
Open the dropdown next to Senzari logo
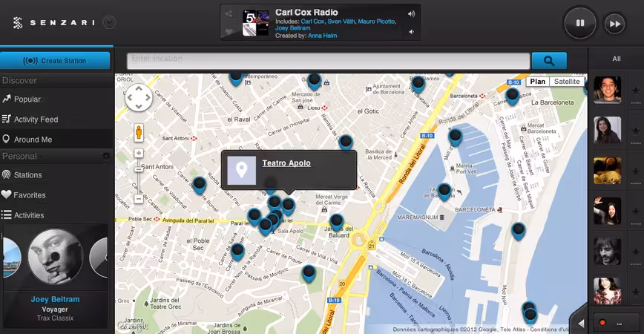(x=109, y=22)
